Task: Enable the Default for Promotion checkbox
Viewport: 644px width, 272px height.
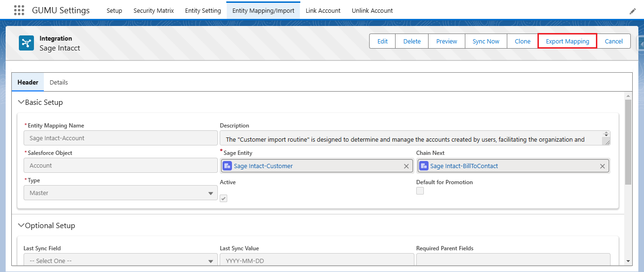Action: 420,191
